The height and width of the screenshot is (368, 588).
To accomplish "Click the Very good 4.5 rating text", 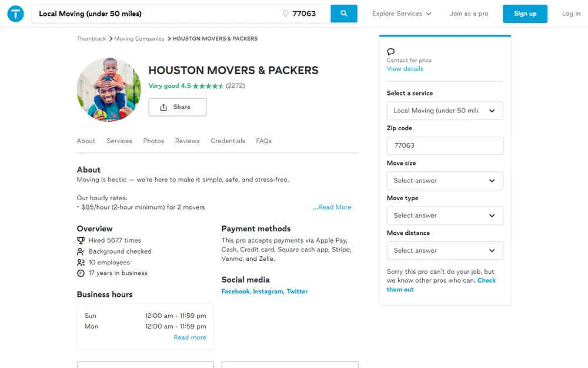I will pyautogui.click(x=169, y=85).
